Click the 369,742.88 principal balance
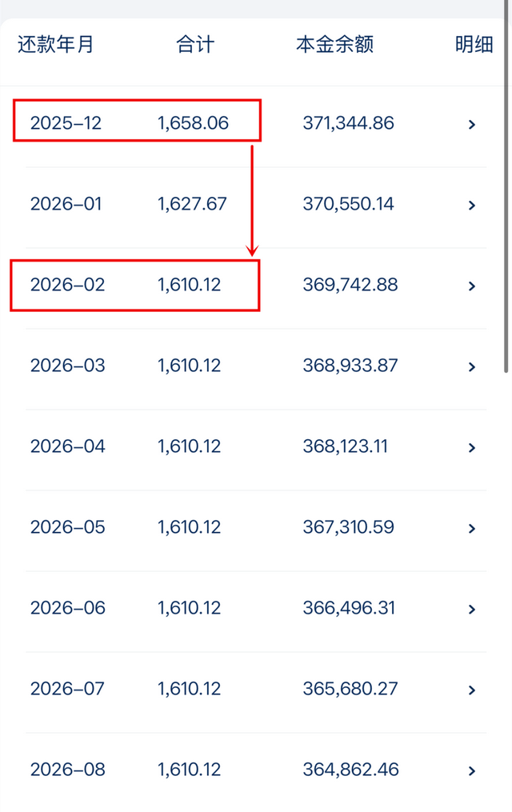The image size is (512, 812). (x=350, y=285)
